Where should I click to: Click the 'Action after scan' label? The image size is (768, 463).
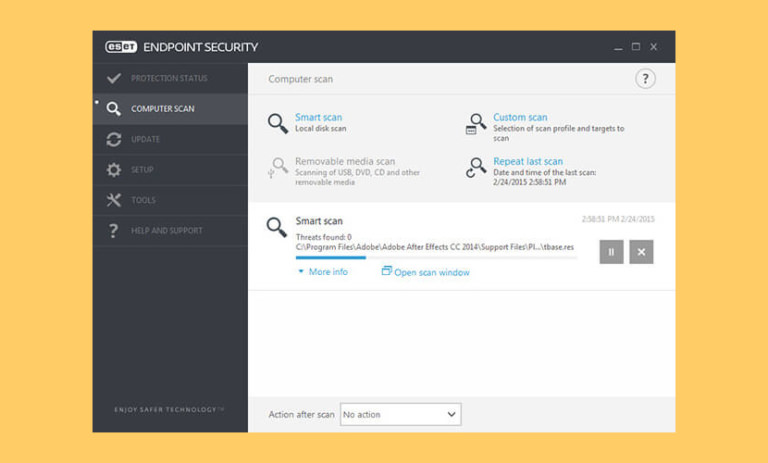(x=301, y=414)
